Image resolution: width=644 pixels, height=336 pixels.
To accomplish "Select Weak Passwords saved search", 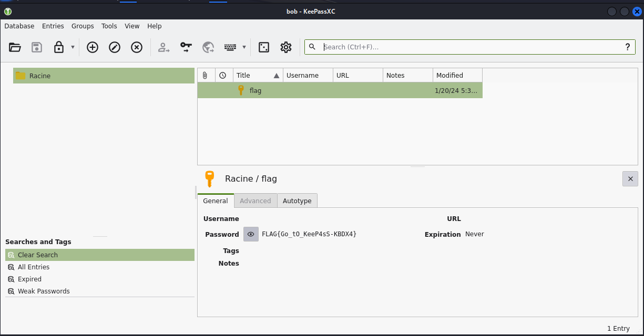I will coord(100,291).
